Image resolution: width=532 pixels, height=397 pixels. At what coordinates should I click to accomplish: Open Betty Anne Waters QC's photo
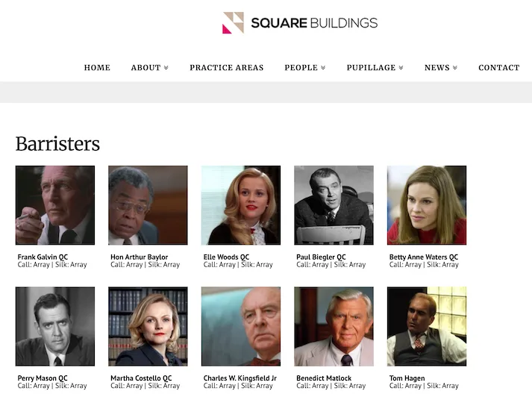(x=427, y=205)
